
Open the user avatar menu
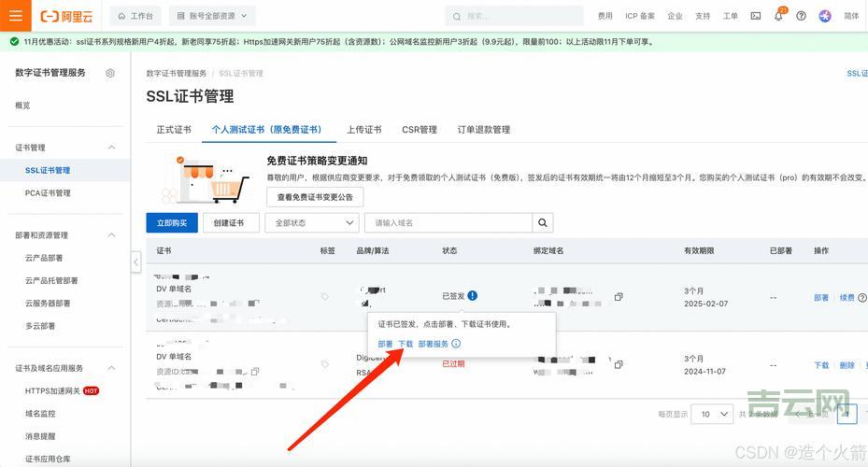click(x=825, y=16)
